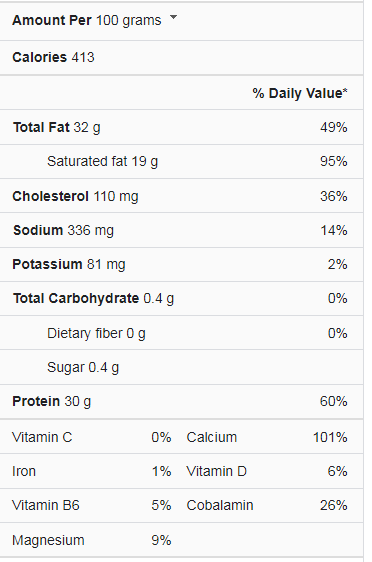The height and width of the screenshot is (562, 372).
Task: Select the Total Fat 32 g row
Action: 181,128
